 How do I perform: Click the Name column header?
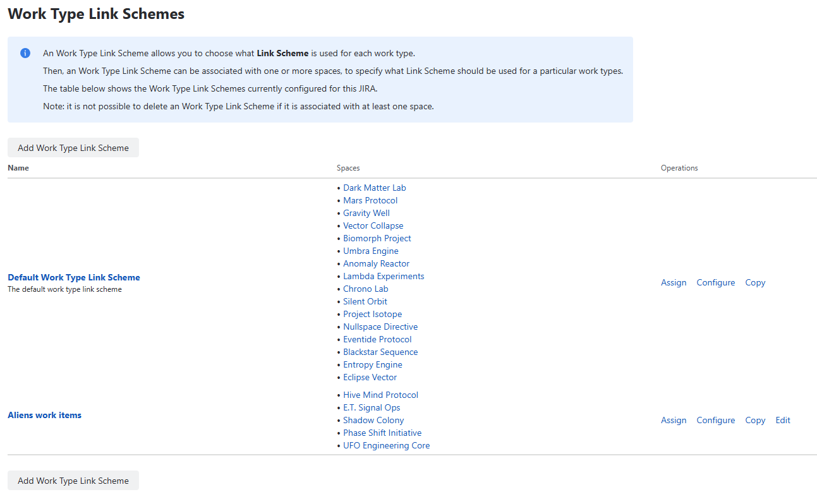[18, 168]
